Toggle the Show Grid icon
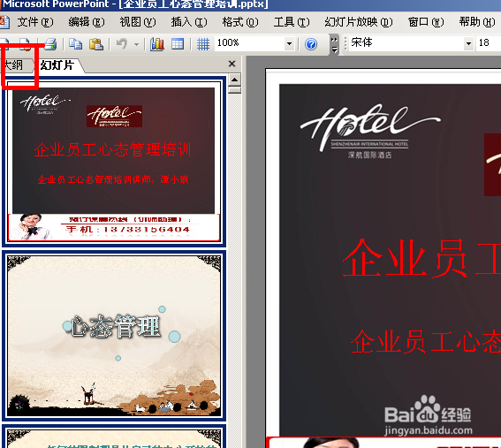The height and width of the screenshot is (448, 501). [203, 44]
